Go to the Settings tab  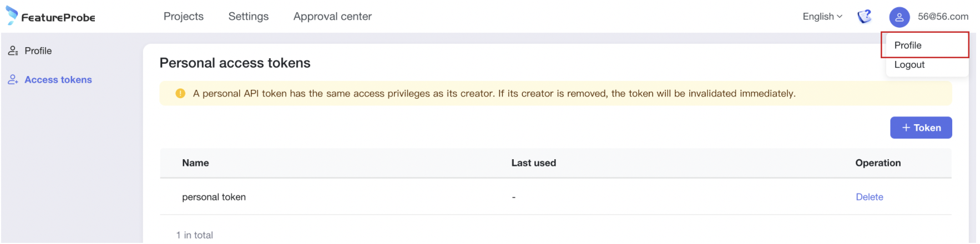(x=249, y=17)
